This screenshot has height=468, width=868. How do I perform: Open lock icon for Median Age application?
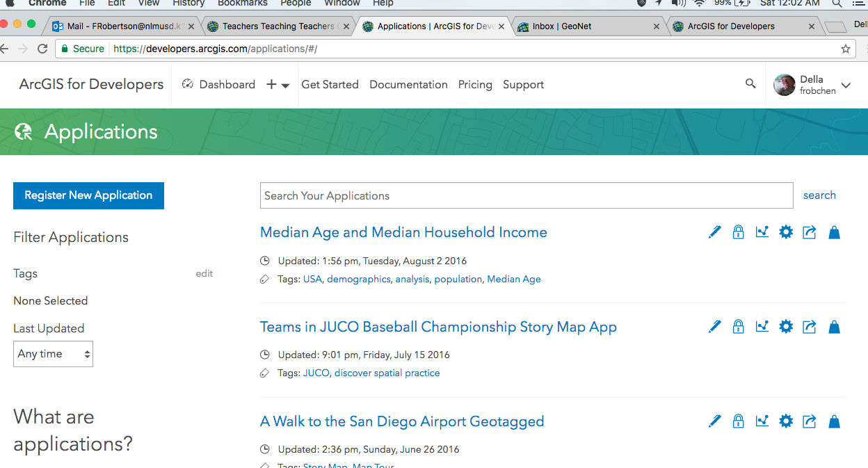738,232
